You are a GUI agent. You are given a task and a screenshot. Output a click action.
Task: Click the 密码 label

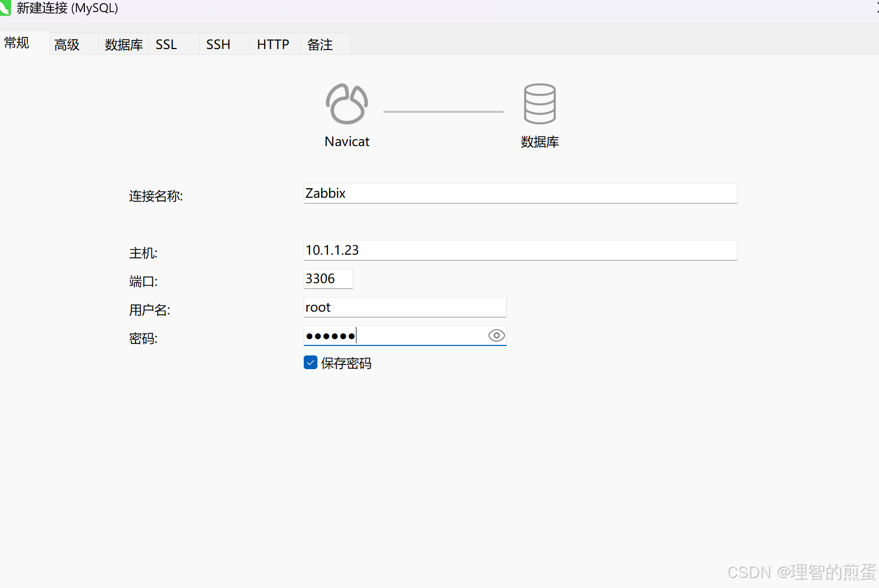pos(143,339)
